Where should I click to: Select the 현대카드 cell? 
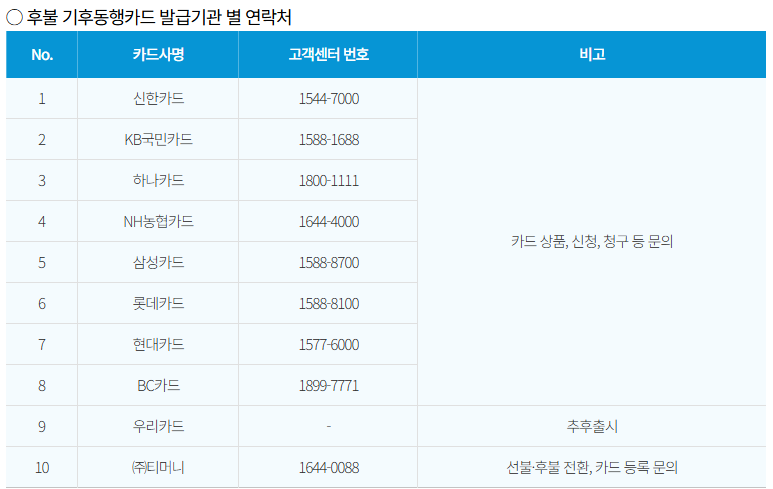158,344
